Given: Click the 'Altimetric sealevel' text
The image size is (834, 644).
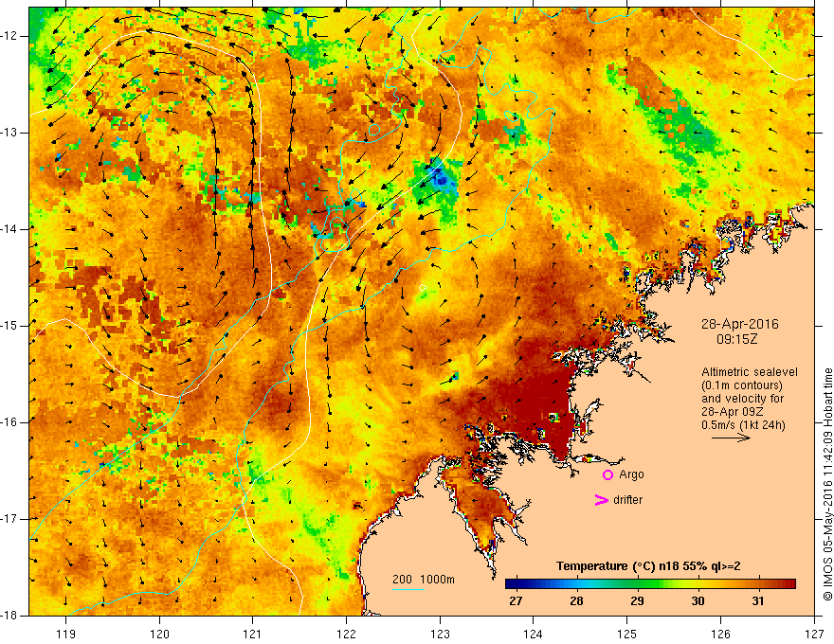Looking at the screenshot, I should coord(750,372).
